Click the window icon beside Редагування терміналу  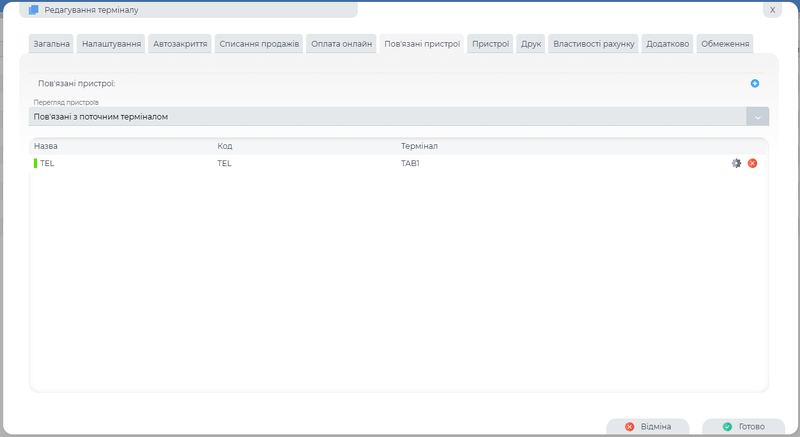point(33,9)
